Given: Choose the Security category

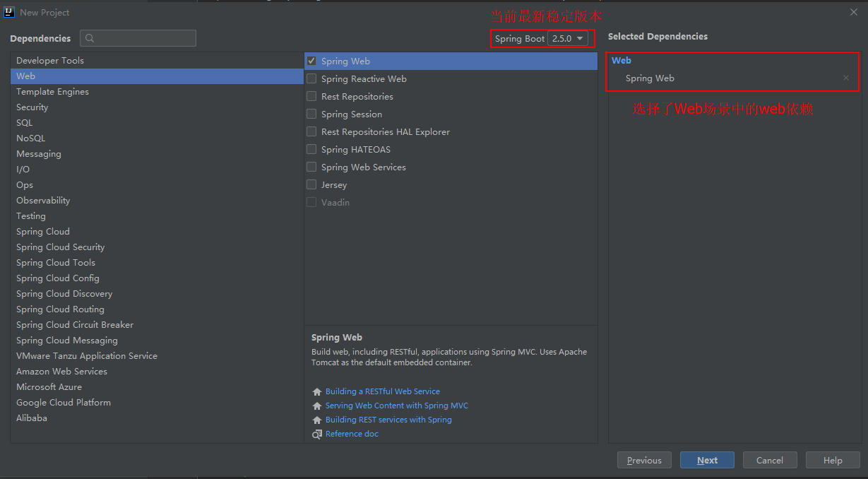Looking at the screenshot, I should pos(157,107).
